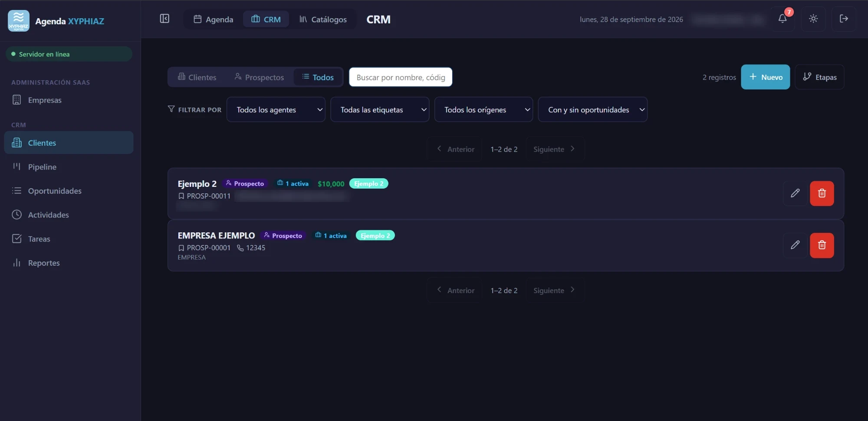Switch to the Catálogos top tab

point(323,20)
